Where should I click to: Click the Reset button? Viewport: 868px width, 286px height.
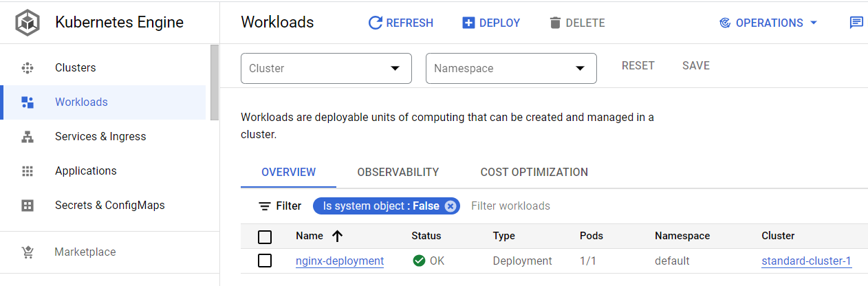[638, 66]
